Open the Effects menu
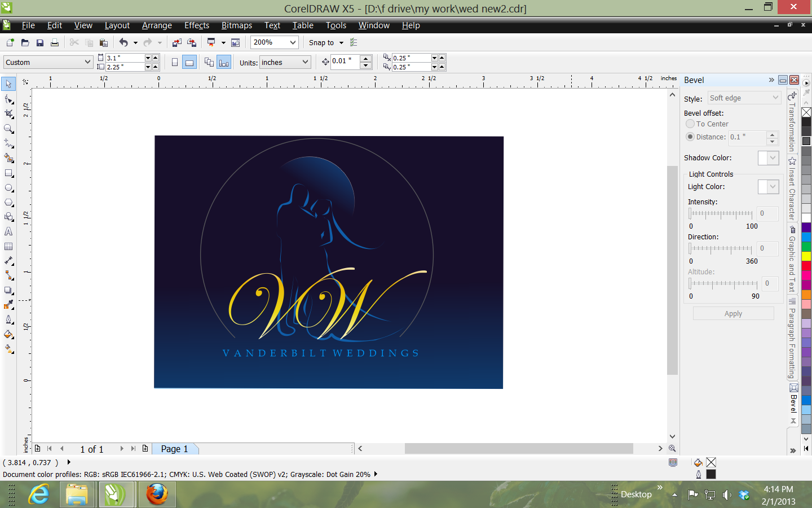The height and width of the screenshot is (508, 812). click(x=196, y=25)
